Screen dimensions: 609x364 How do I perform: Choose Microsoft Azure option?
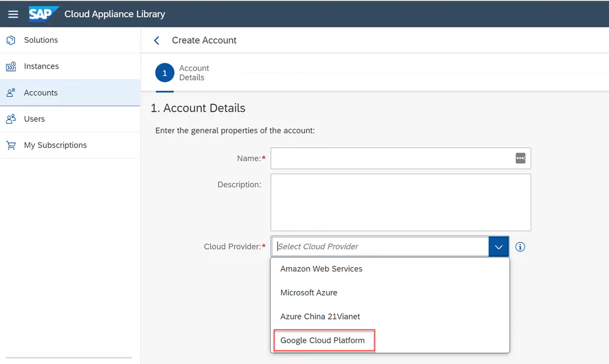(x=390, y=293)
